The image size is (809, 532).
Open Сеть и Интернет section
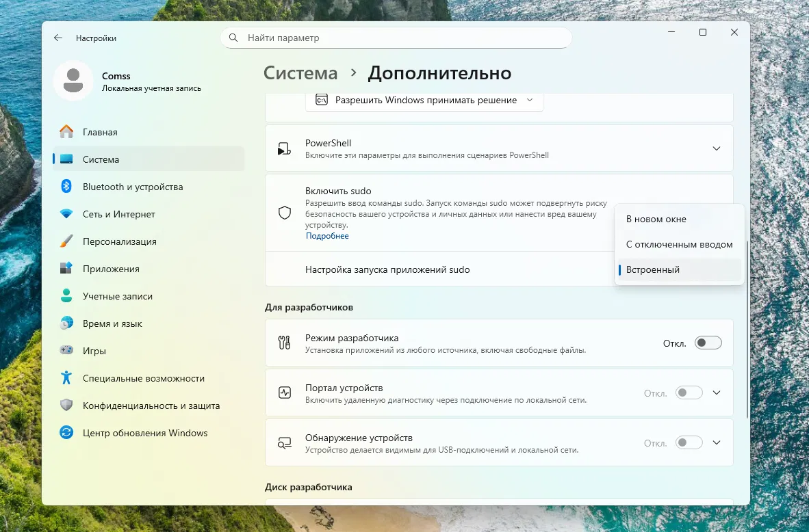(x=149, y=214)
